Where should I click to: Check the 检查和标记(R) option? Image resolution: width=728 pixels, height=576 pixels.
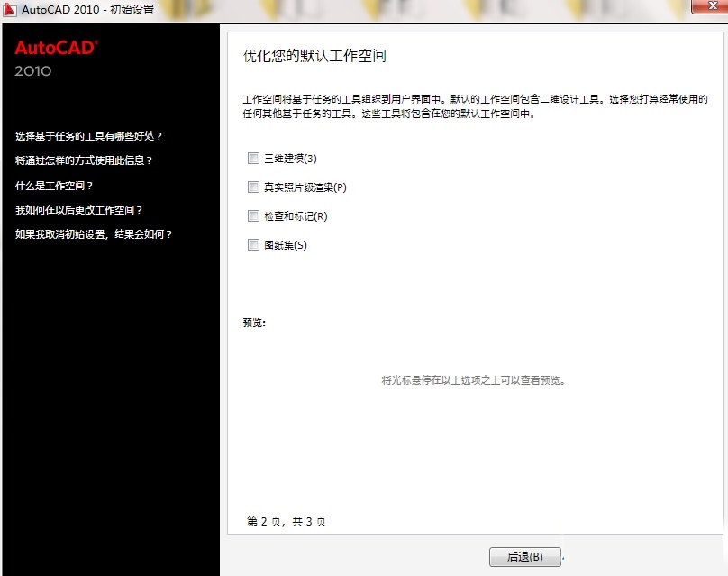[x=253, y=216]
